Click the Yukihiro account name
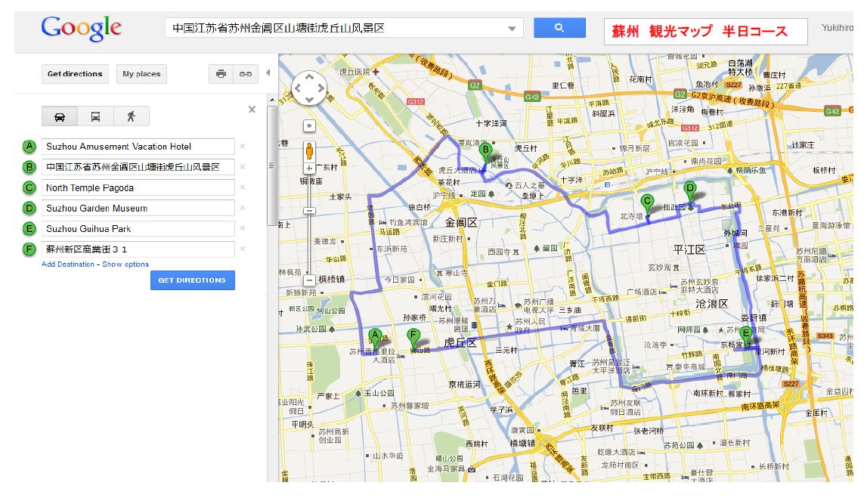Screen dimensions: 867x504 pos(837,28)
